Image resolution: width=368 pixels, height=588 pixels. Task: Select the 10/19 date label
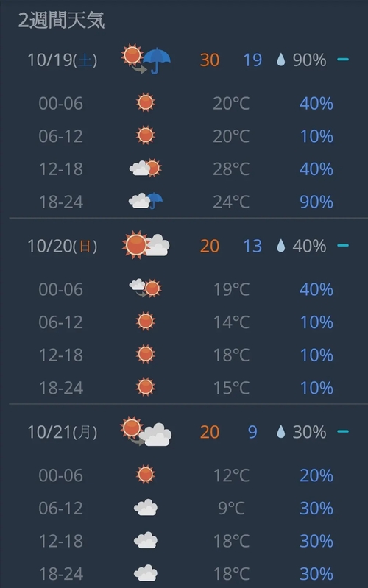63,60
